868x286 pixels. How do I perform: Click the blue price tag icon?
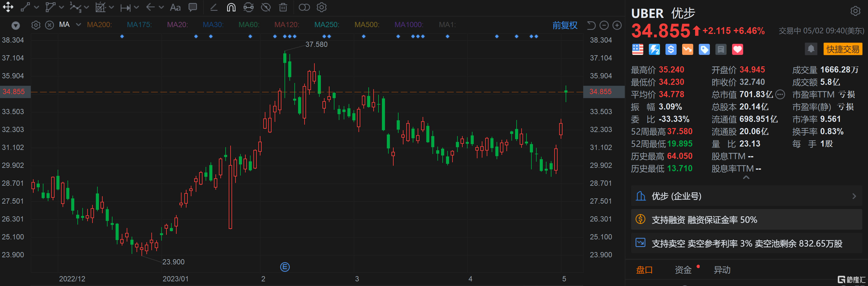704,49
